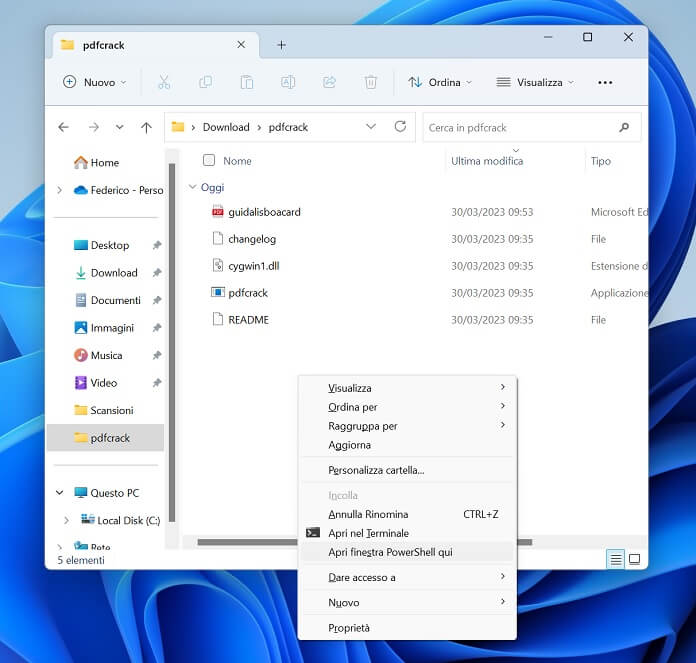
Task: Choose Proprietà in context menu
Action: click(407, 628)
